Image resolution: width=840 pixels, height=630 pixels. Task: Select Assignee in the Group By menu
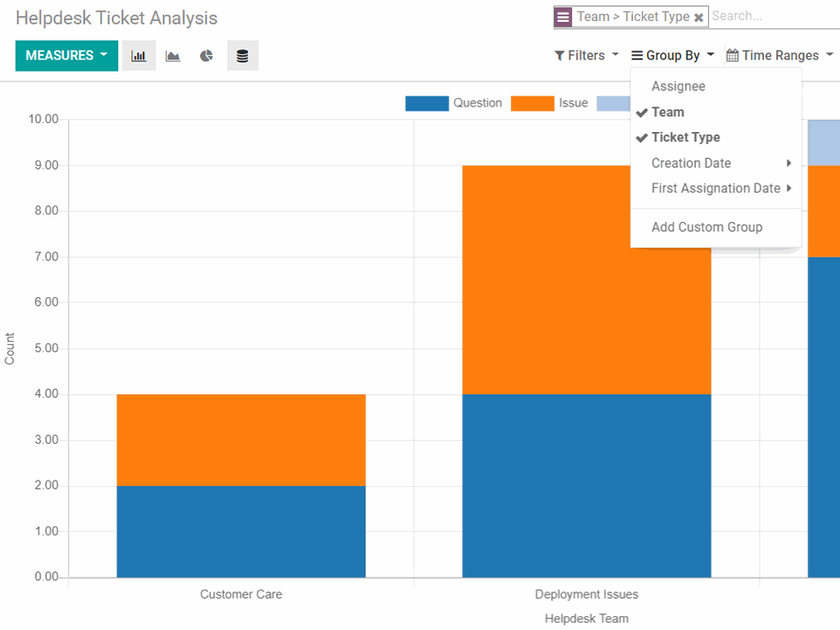pos(678,86)
